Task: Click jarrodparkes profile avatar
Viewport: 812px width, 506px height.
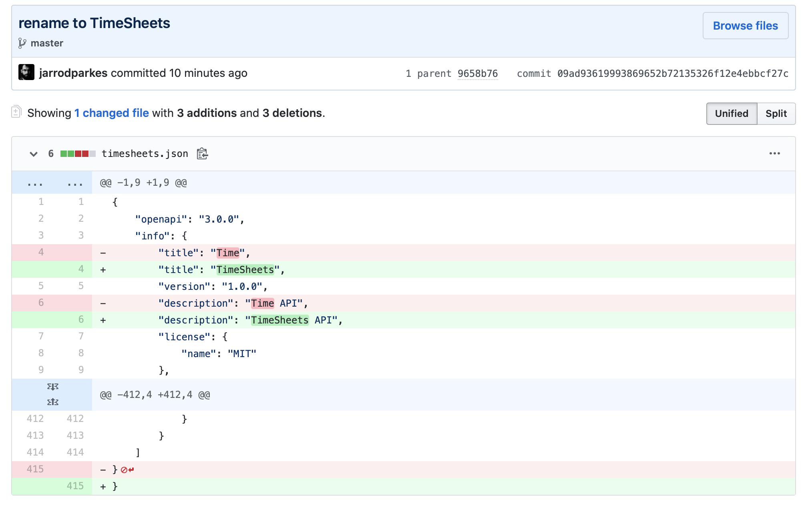Action: tap(26, 73)
